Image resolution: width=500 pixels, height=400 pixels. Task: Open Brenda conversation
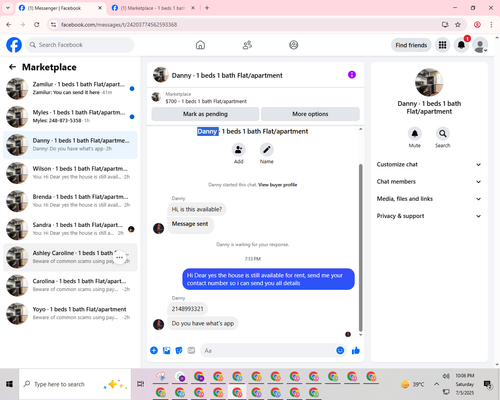[x=70, y=201]
